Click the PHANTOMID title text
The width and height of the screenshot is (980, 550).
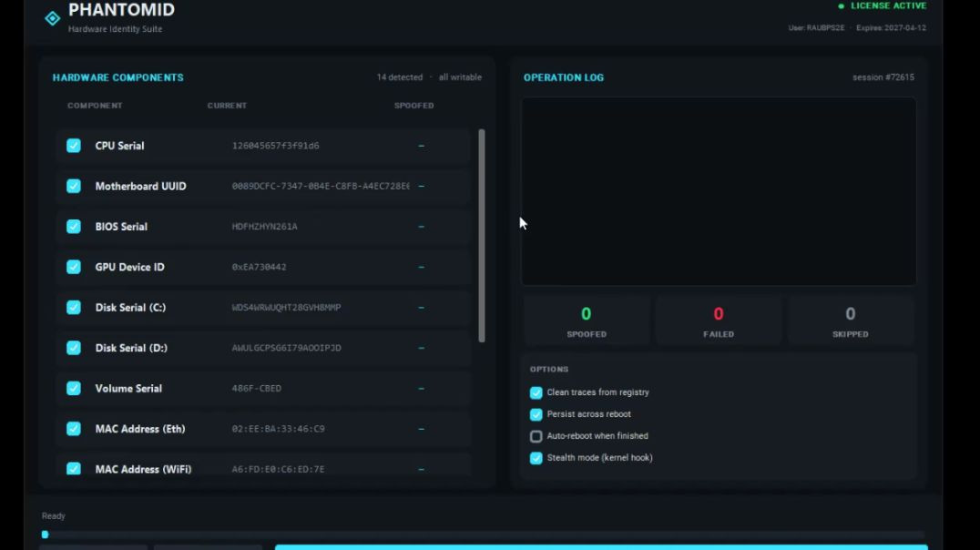pyautogui.click(x=121, y=10)
